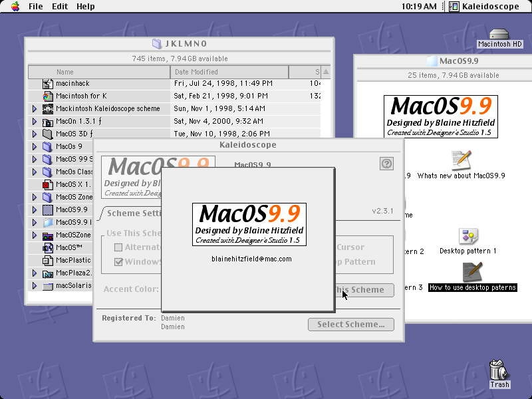Expand the Mackintosh Kaleidoscope scheme folder
This screenshot has height=399, width=532.
pyautogui.click(x=35, y=108)
